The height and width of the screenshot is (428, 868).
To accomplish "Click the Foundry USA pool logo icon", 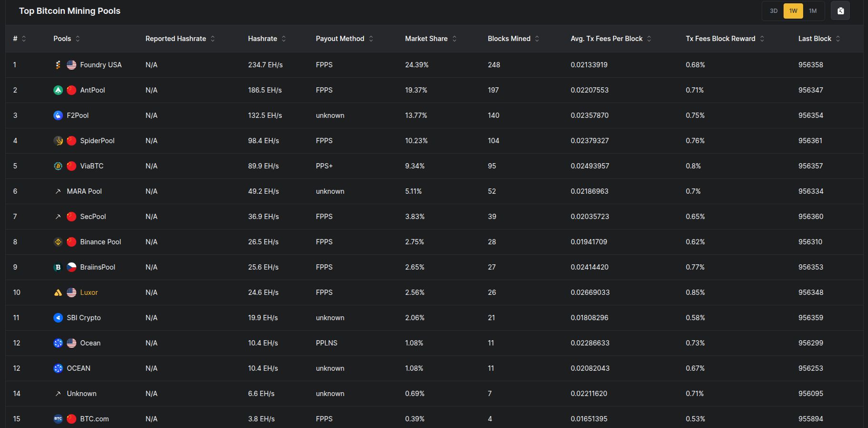I will pyautogui.click(x=58, y=65).
